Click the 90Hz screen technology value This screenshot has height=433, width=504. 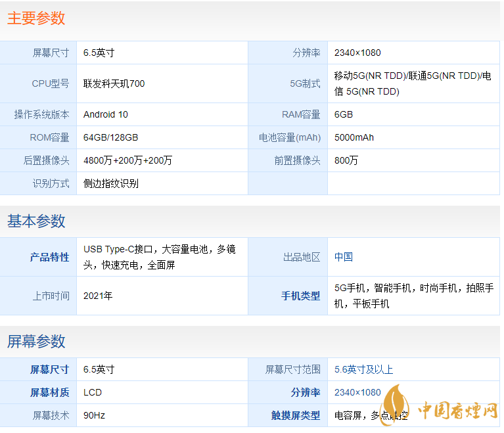94,415
